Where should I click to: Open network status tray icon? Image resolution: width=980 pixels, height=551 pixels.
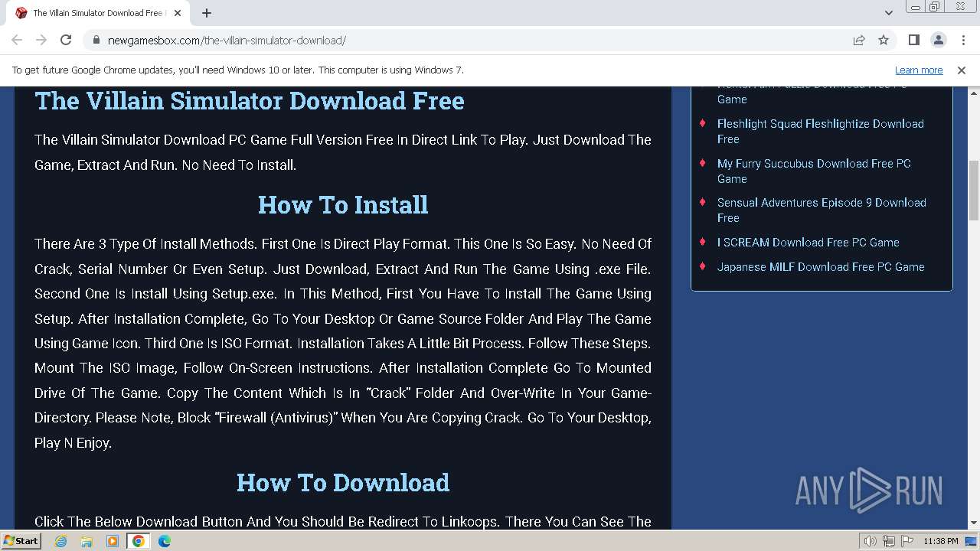tap(889, 541)
